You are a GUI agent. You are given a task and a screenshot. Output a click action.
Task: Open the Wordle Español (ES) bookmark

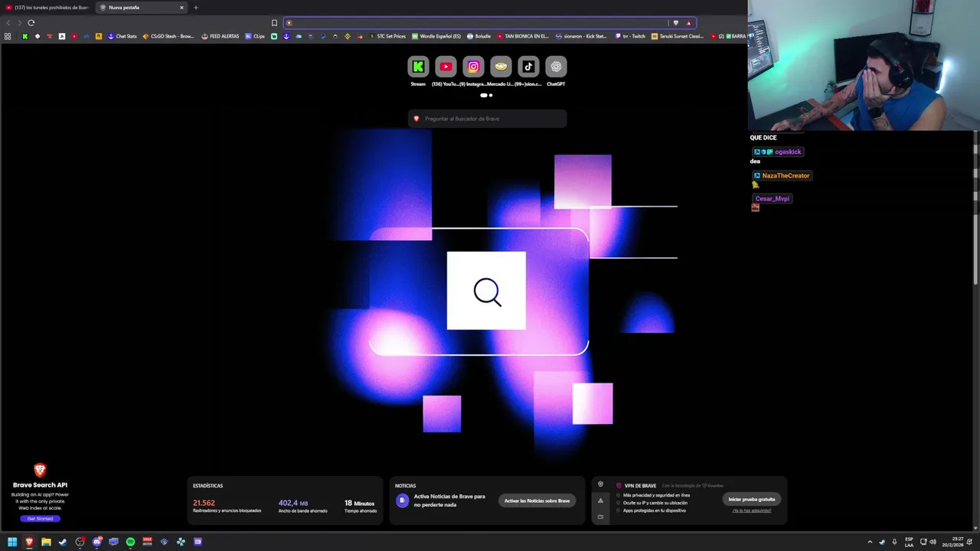tap(436, 36)
